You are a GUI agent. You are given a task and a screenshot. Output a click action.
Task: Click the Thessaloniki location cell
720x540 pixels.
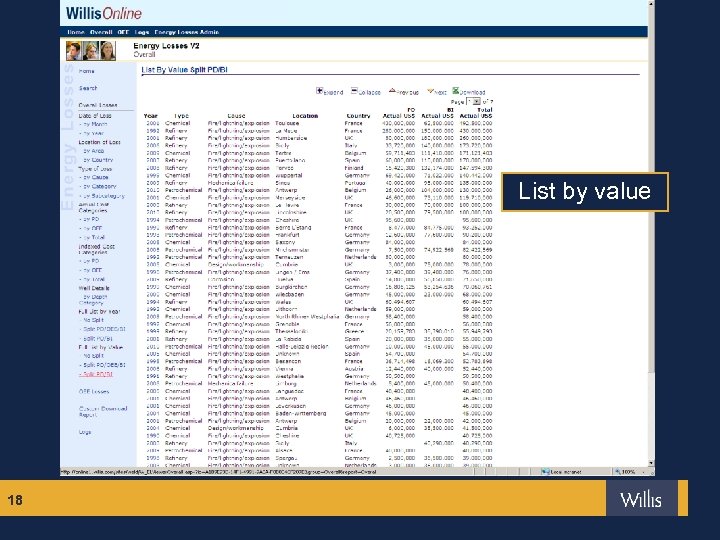(291, 331)
